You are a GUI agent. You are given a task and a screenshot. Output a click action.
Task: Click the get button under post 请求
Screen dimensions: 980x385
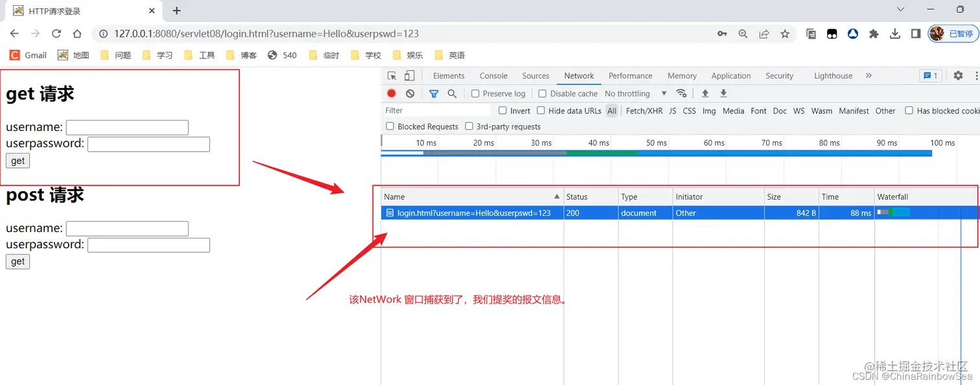point(17,261)
